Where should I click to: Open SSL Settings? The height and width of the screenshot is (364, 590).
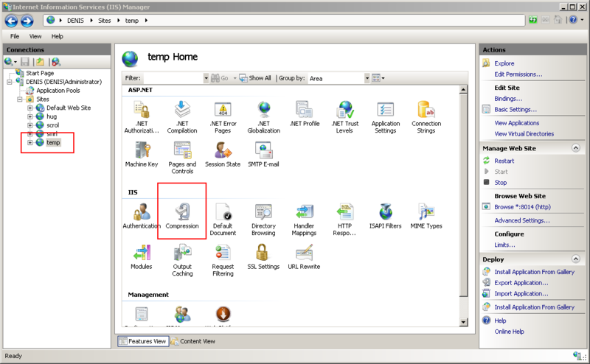[x=264, y=257]
